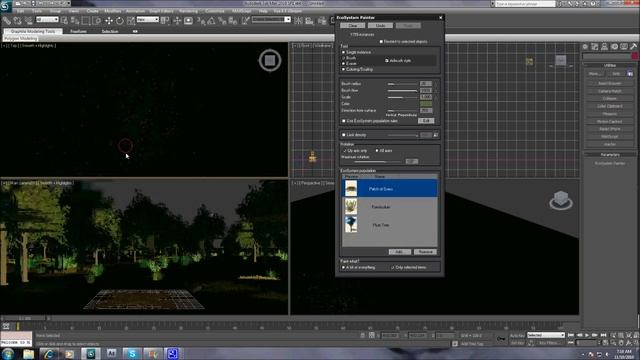
Task: Expand the Polygon Modeling panel
Action: 20,38
